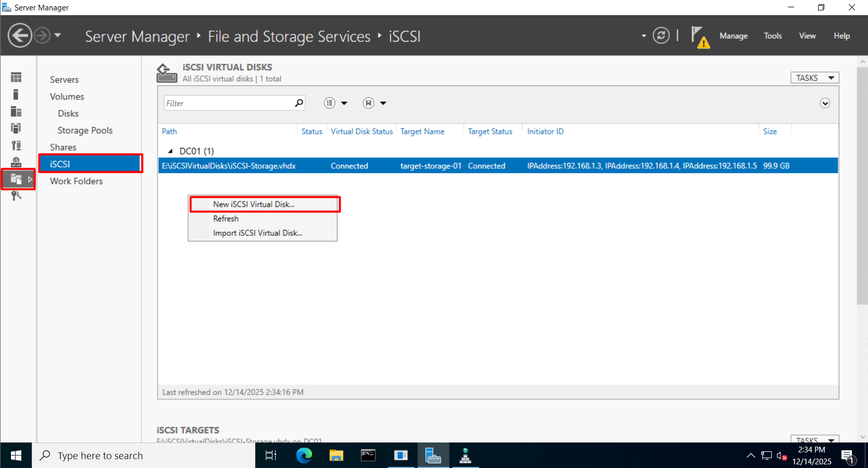
Task: Expand the filter criteria chevron
Action: tap(825, 103)
